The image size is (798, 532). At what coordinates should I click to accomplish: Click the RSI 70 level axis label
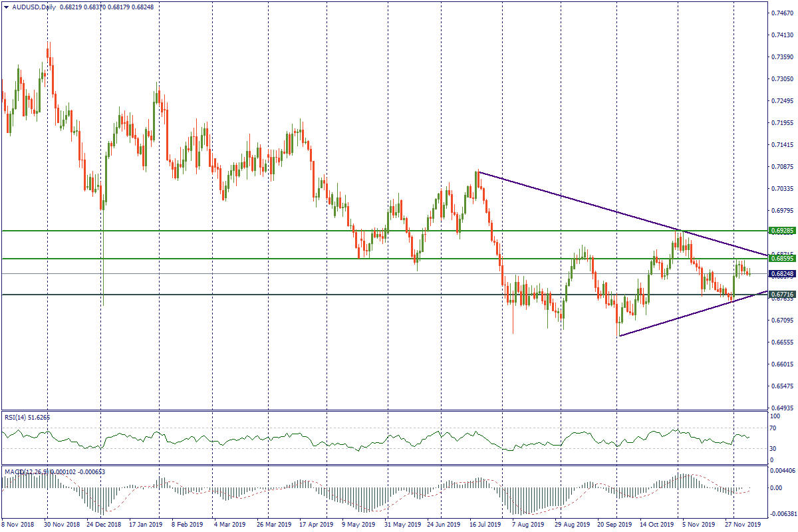tap(774, 428)
